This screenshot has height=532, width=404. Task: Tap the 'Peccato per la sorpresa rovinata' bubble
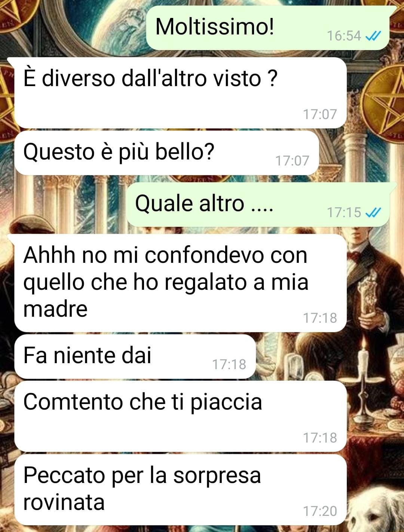(x=180, y=490)
